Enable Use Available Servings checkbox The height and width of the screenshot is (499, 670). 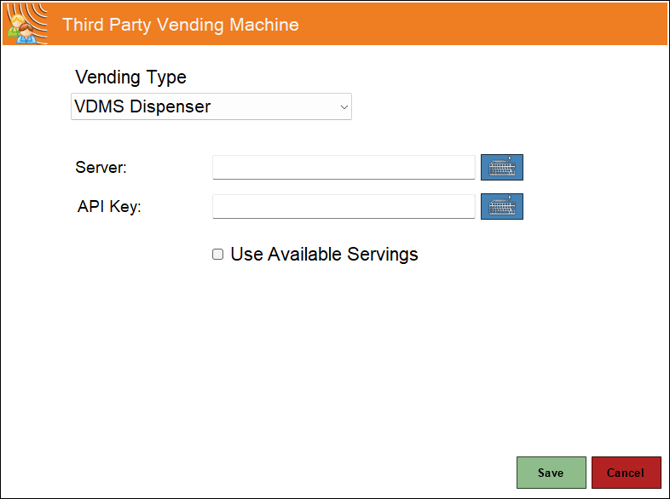[218, 254]
